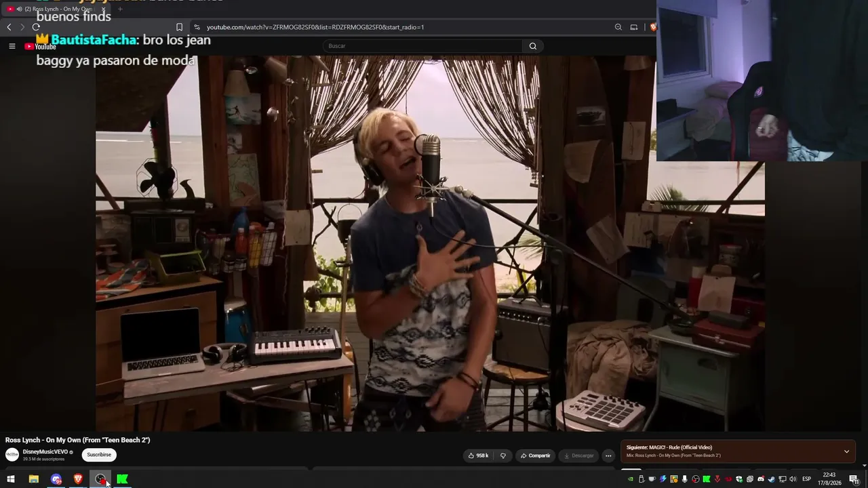Open the NVIDIA tray icon
This screenshot has width=868, height=488.
coord(631,479)
